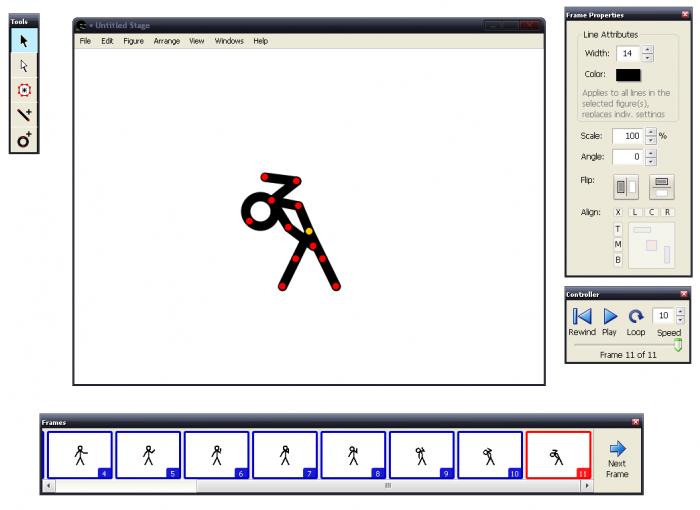Select frame 8 thumbnail in the Frames strip
The height and width of the screenshot is (510, 700).
coord(352,455)
